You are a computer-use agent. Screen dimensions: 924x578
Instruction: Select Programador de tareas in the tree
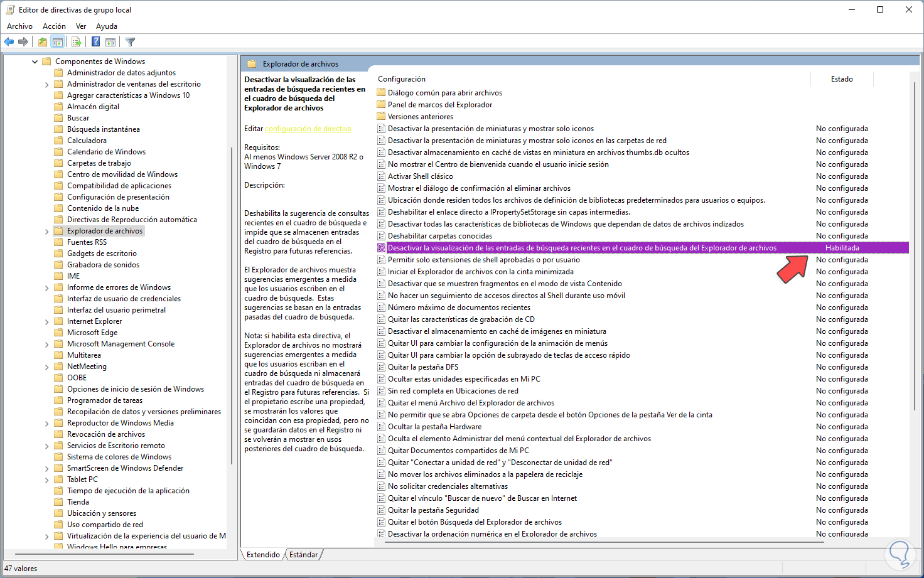(105, 400)
